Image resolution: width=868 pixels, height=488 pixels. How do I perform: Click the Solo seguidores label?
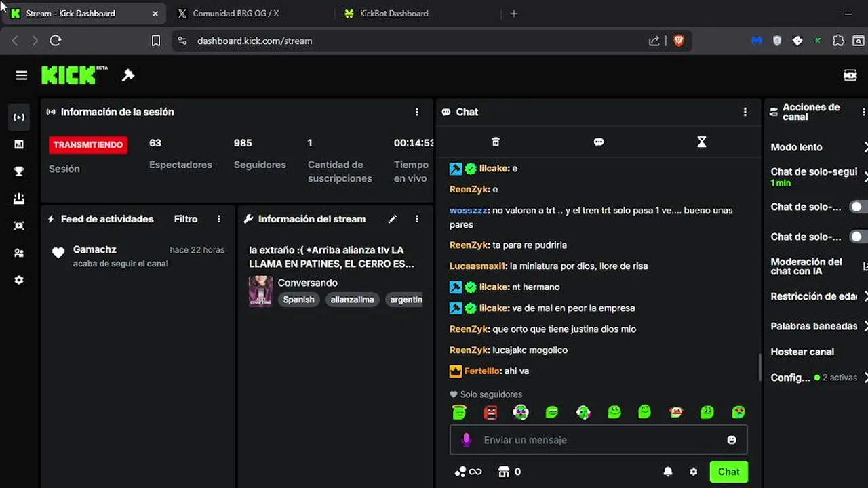click(491, 394)
